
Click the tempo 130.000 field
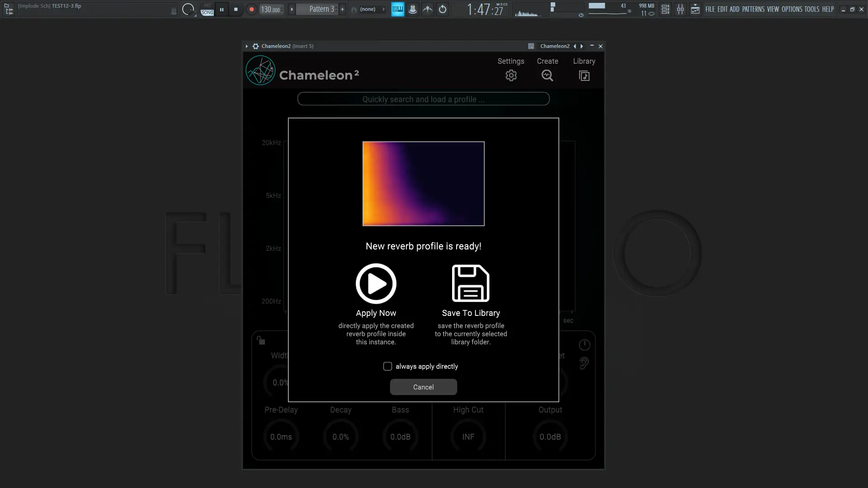pos(271,9)
